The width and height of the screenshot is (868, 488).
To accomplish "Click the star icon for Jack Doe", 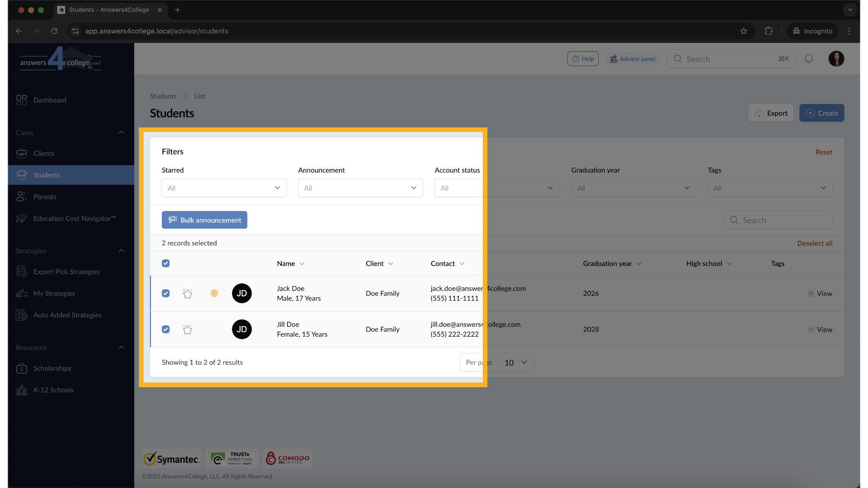I will click(x=188, y=294).
